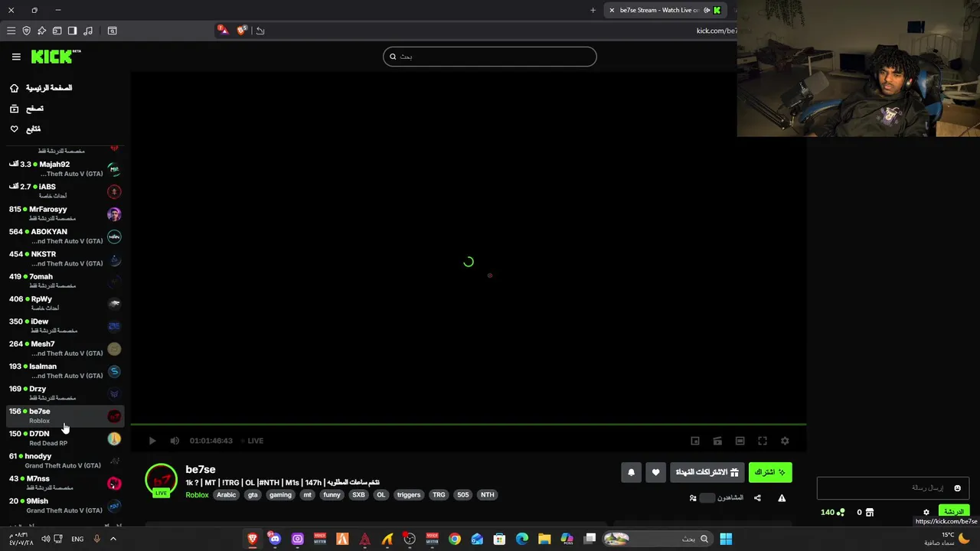This screenshot has height=551, width=980.
Task: Click the 140 channel points icon
Action: (841, 513)
